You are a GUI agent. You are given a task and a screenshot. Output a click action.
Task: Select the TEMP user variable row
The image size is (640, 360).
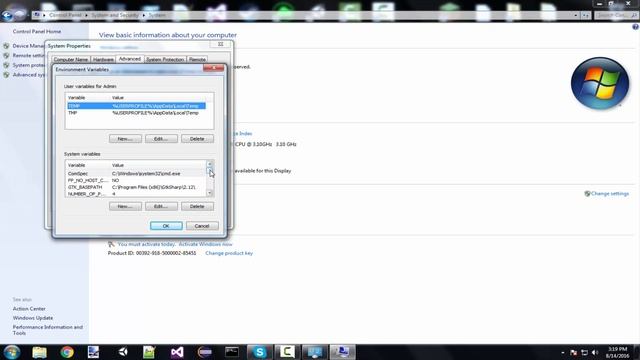pyautogui.click(x=136, y=106)
